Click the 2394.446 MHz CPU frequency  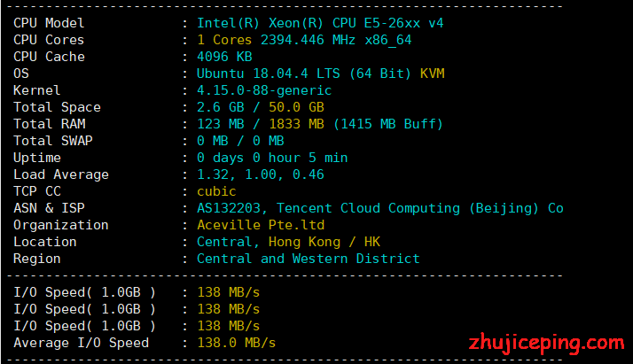click(x=308, y=40)
